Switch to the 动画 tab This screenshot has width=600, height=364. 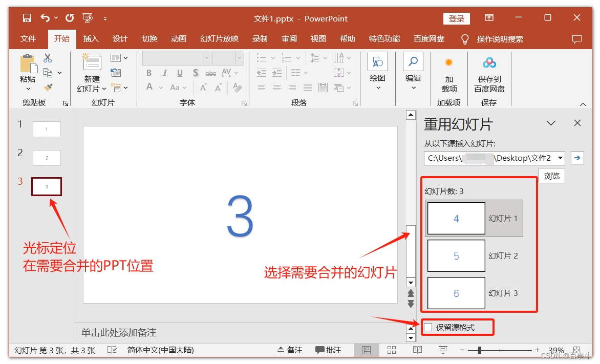(178, 39)
